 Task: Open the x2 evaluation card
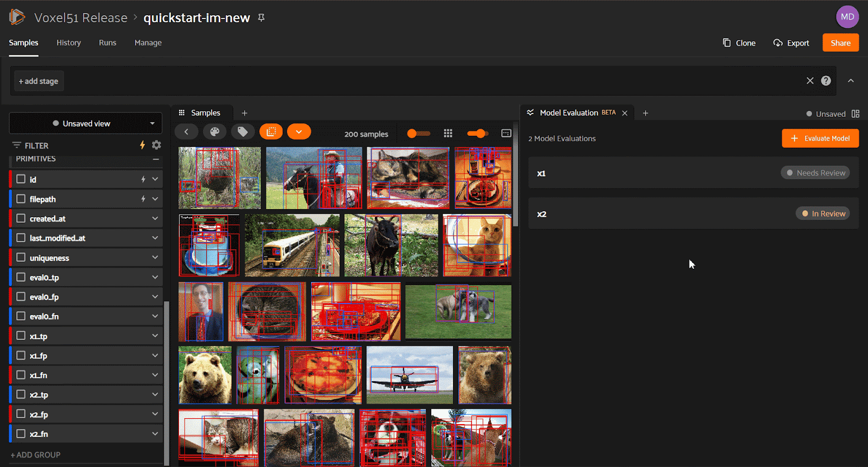(x=693, y=214)
